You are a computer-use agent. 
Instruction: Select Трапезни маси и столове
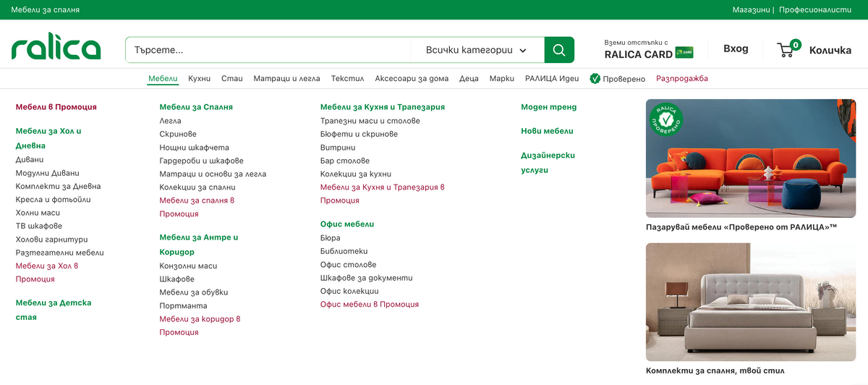(x=370, y=121)
